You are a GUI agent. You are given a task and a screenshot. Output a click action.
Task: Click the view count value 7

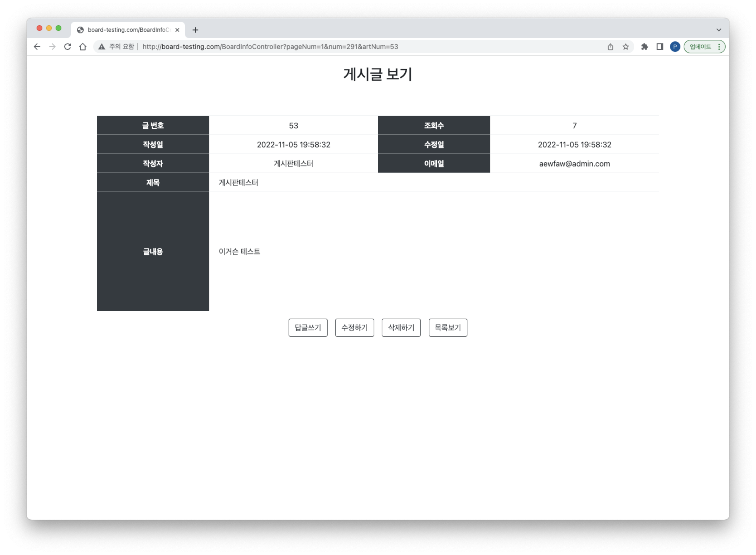point(574,126)
